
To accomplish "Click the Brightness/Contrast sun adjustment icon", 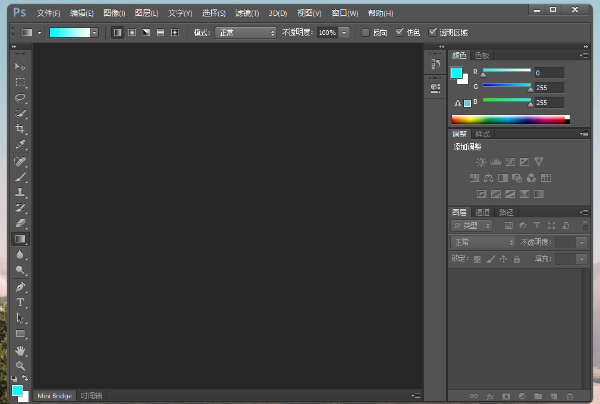I will point(481,162).
